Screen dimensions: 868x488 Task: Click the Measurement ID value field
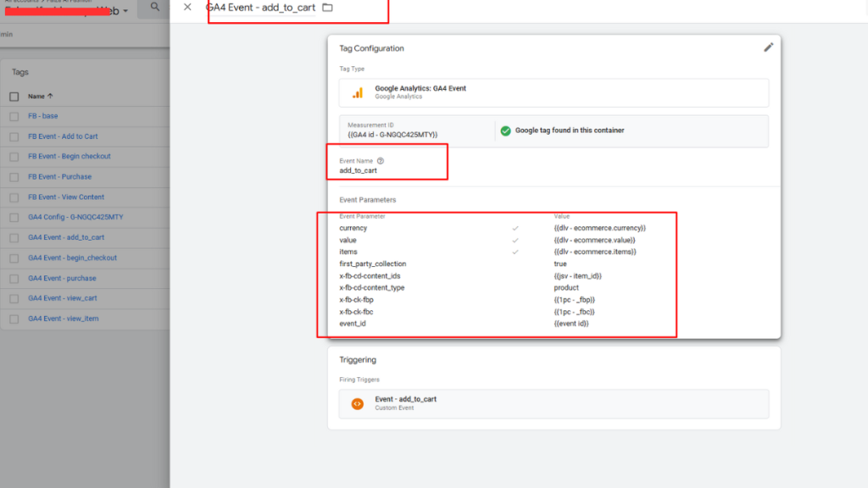tap(392, 135)
